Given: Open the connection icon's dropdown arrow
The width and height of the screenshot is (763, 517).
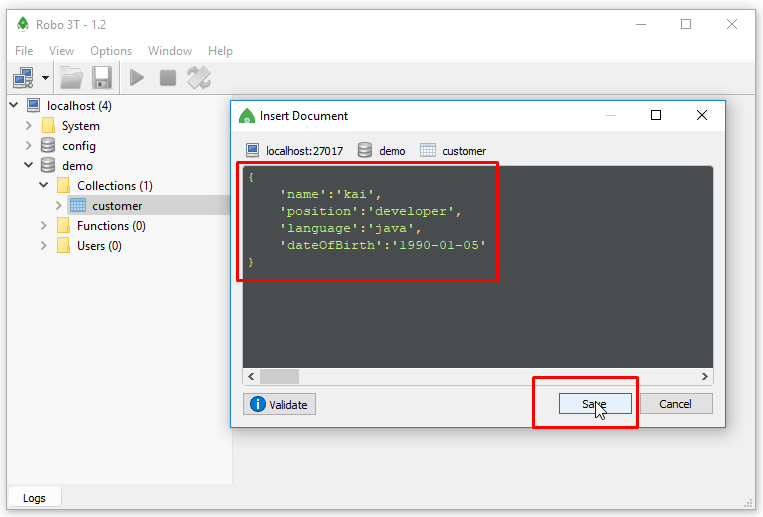Looking at the screenshot, I should tap(45, 78).
